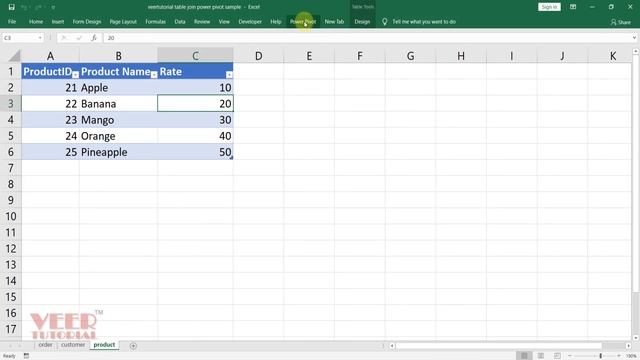The width and height of the screenshot is (640, 360).
Task: Open Customize Quick Access Toolbar arrow
Action: (x=53, y=7)
